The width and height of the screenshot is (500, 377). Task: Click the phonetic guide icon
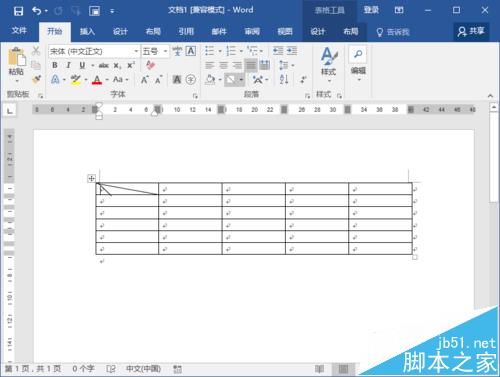177,51
